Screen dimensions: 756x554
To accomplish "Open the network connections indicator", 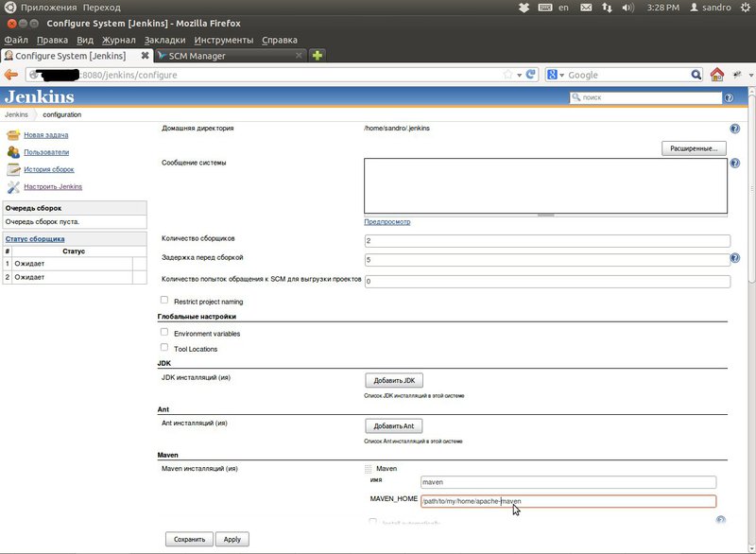I will 607,8.
